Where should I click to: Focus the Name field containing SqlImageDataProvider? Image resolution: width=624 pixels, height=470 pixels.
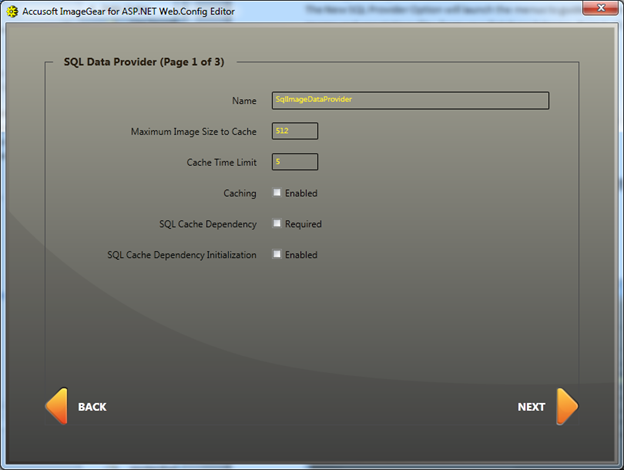click(x=410, y=100)
